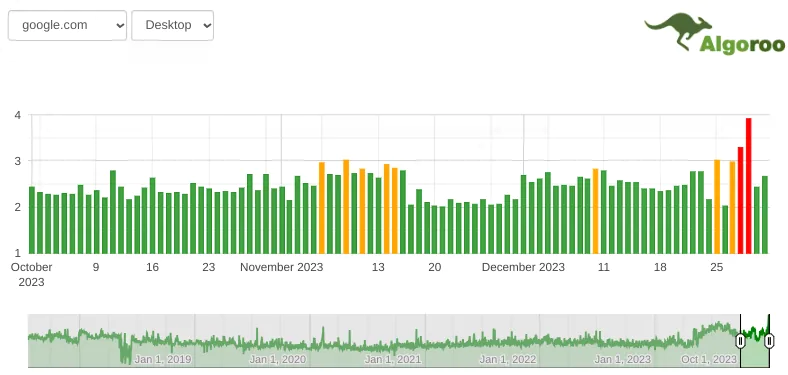Select the shorter red bar above 3
This screenshot has height=375, width=788.
click(x=741, y=200)
